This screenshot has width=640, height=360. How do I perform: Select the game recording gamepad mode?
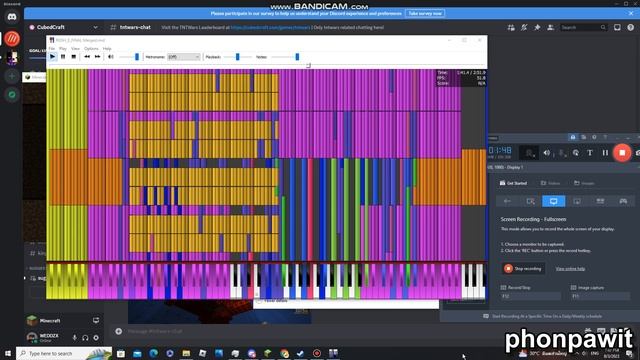tap(623, 201)
